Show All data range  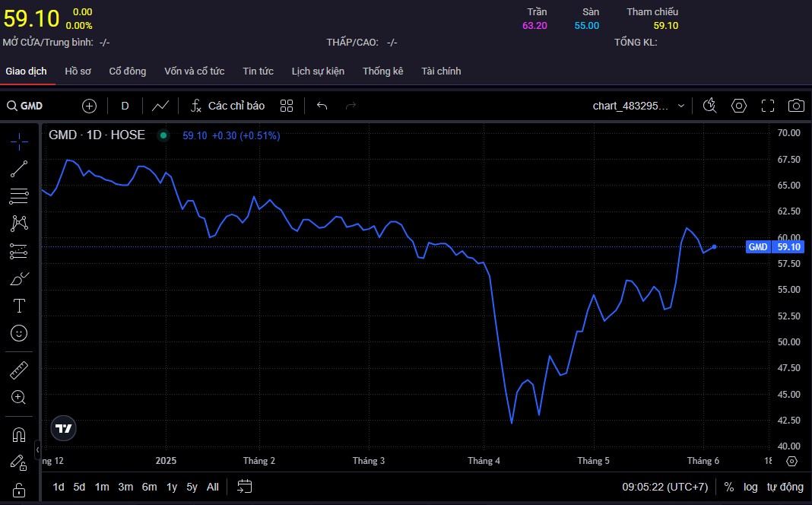213,487
